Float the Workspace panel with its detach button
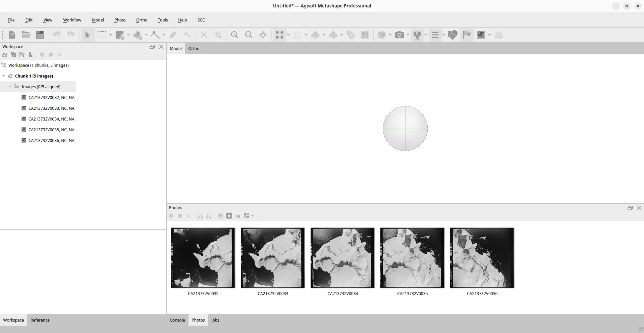The height and width of the screenshot is (333, 644). [x=152, y=47]
